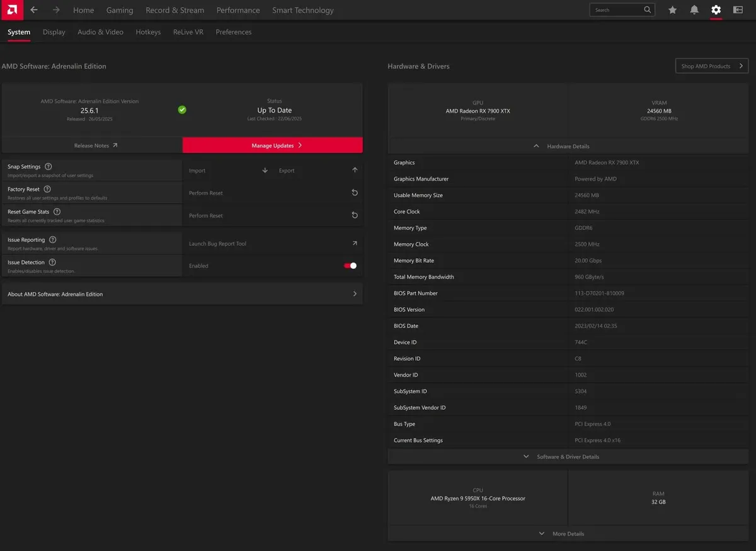Switch to Audio & Video tab
Viewport: 756px width, 551px height.
(x=100, y=32)
